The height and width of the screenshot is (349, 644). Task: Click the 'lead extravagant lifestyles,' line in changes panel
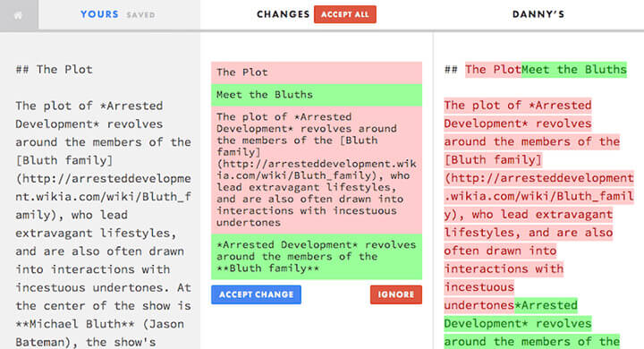click(306, 187)
